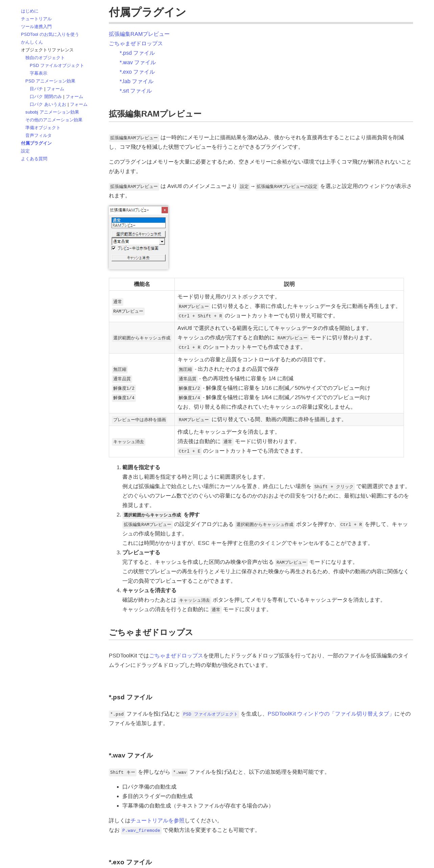Open PSD ファイルオブジェクト code link in *.psd section

(211, 714)
